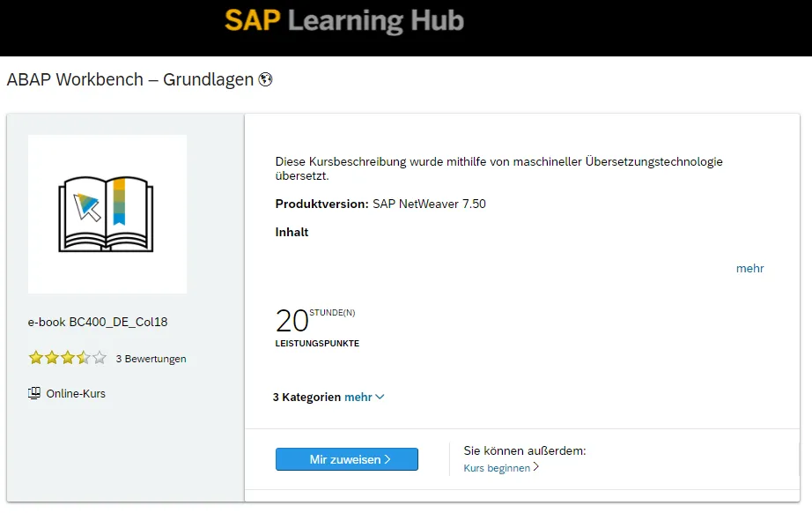Viewport: 812px width, 513px height.
Task: Open the 3 Bewertungen reviews link
Action: (151, 359)
